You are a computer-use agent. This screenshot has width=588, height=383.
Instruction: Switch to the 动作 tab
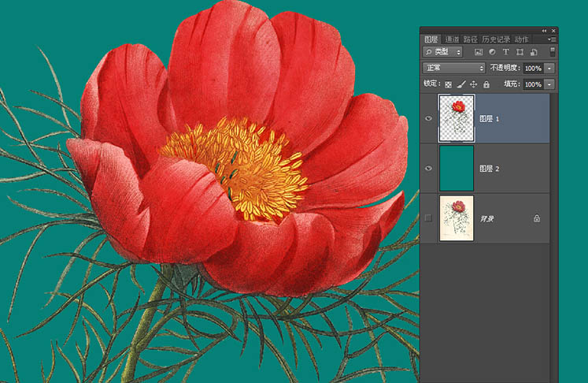point(521,39)
